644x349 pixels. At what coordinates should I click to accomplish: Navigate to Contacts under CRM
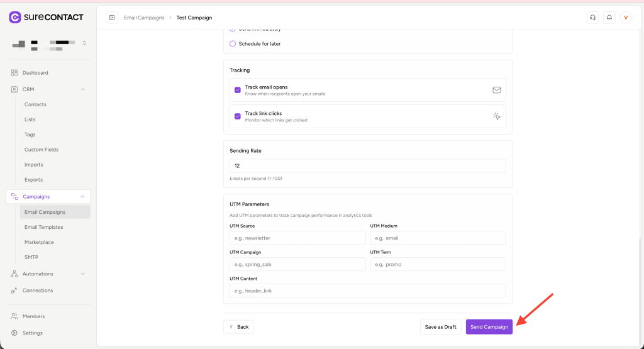tap(35, 104)
